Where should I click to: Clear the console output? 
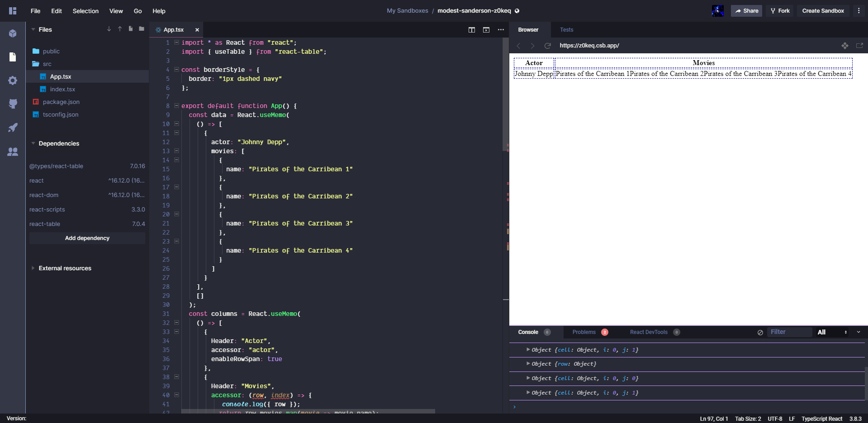pos(759,332)
